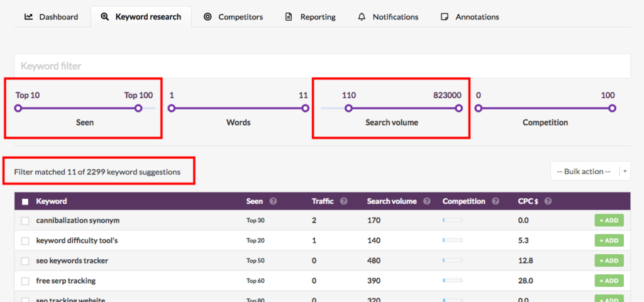
Task: Sort table by Keyword column header
Action: (x=52, y=201)
